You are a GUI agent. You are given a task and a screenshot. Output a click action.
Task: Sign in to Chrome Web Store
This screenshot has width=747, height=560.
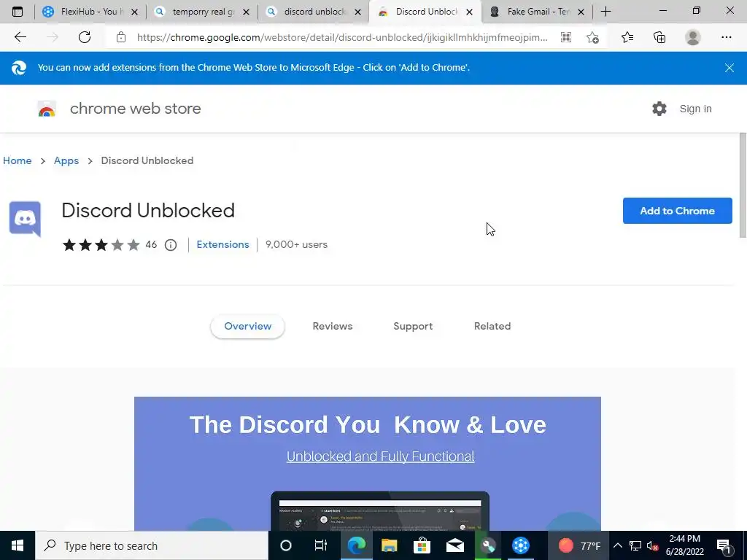(x=695, y=109)
